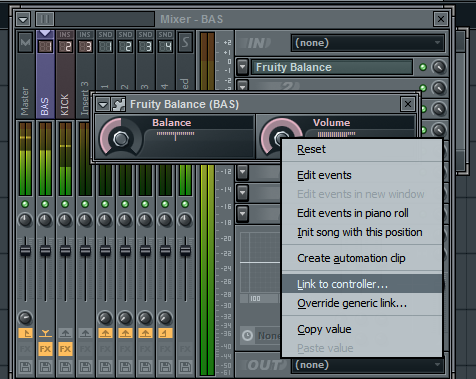Click the wrench icon in Fruity Balance title bar
Screen dimensions: 476x379
118,104
